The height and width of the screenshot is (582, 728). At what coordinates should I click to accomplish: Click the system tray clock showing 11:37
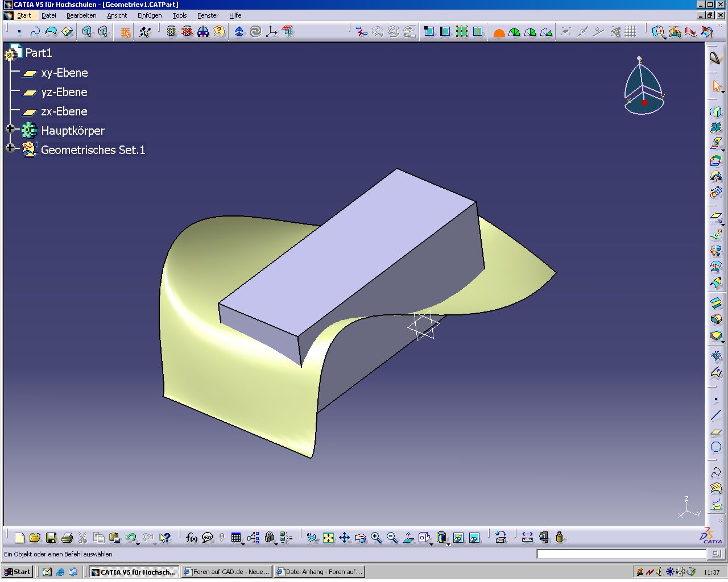click(x=712, y=572)
